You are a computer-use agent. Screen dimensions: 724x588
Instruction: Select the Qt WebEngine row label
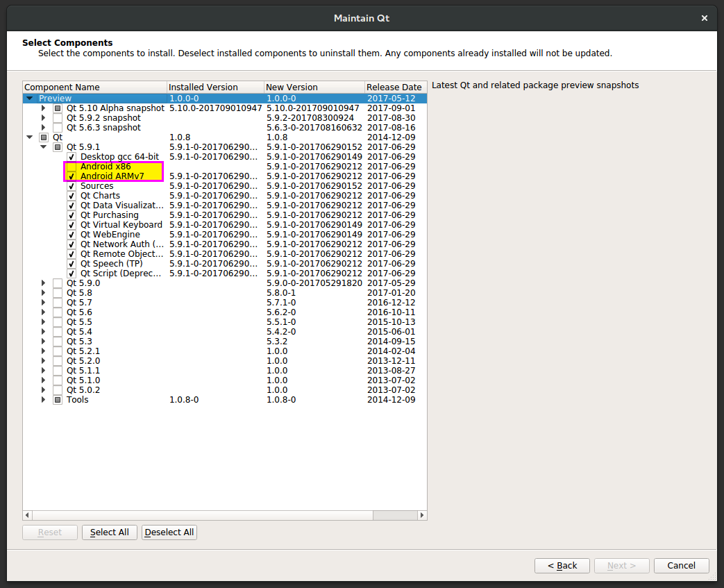[x=110, y=235]
